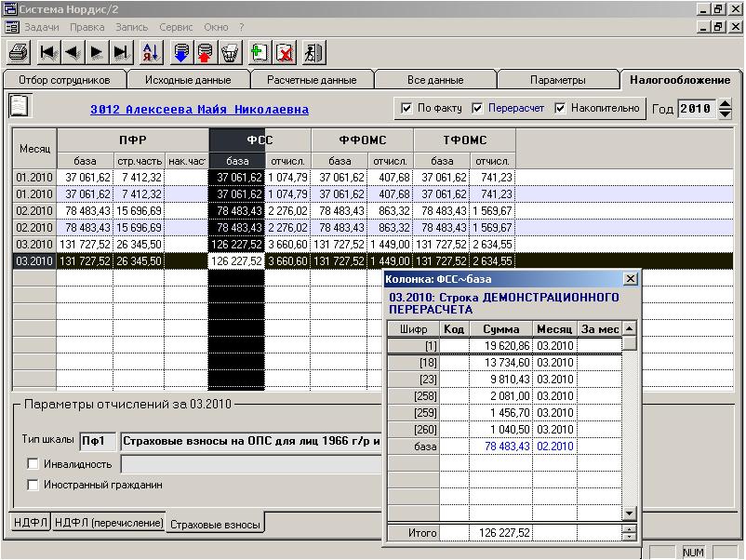The height and width of the screenshot is (560, 746).
Task: Click the Итого row spinner up arrow
Action: (x=630, y=529)
